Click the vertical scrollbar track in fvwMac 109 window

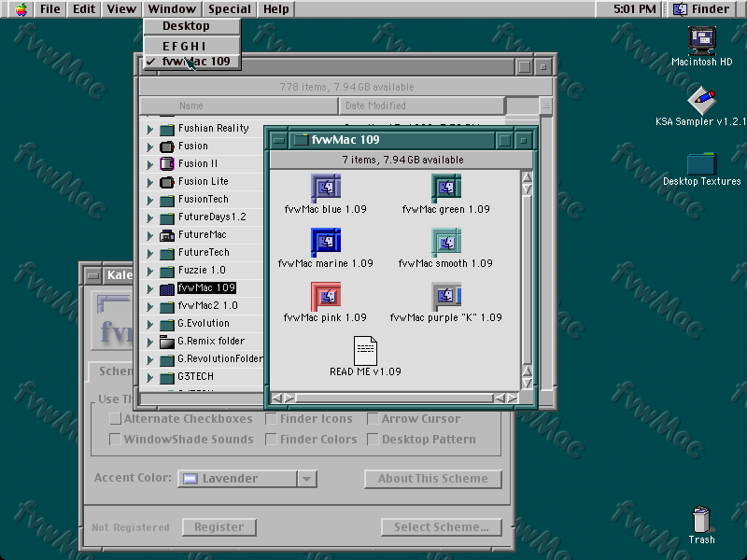(527, 280)
